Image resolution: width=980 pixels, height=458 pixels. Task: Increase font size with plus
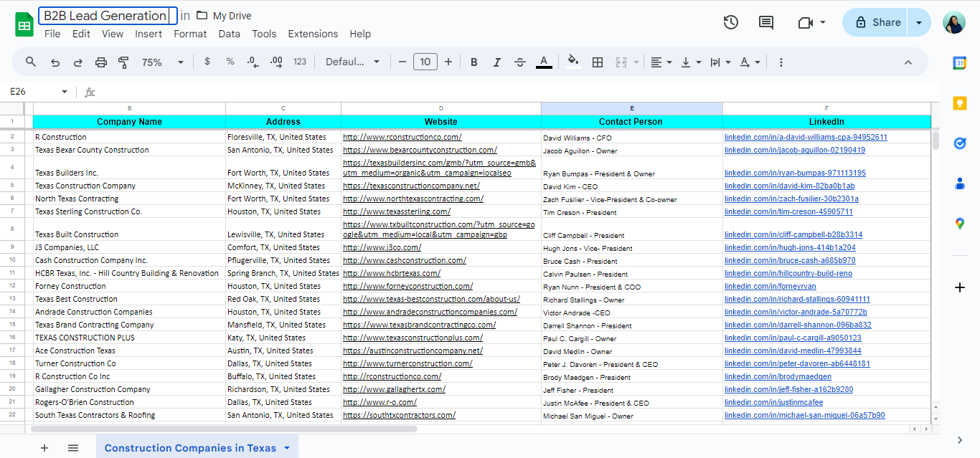click(x=448, y=62)
